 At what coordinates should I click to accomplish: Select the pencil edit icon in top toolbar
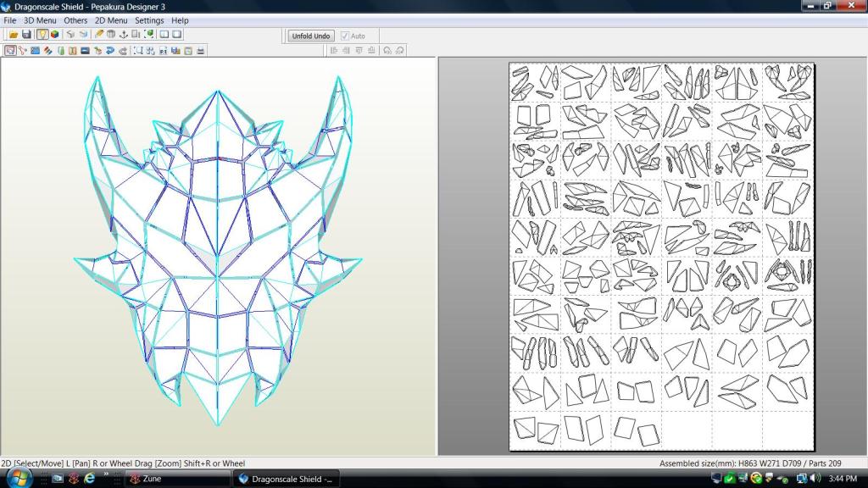click(x=99, y=34)
